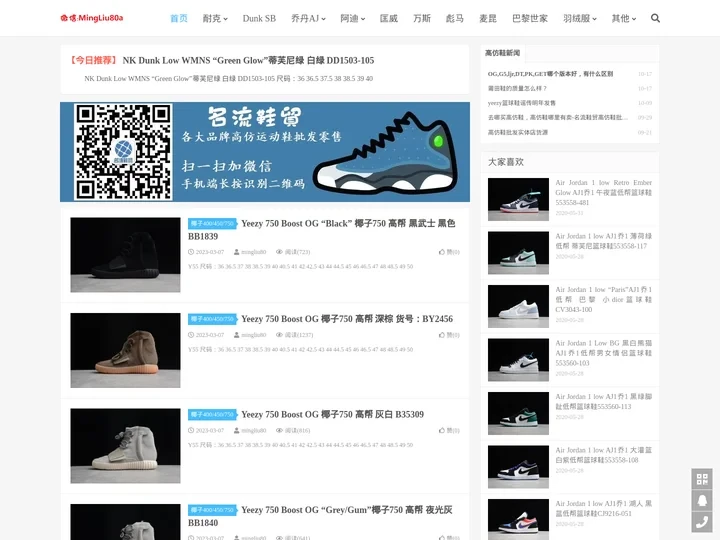
Task: Open Yeezy 750 Boost OG Black BB1839 title
Action: point(321,230)
